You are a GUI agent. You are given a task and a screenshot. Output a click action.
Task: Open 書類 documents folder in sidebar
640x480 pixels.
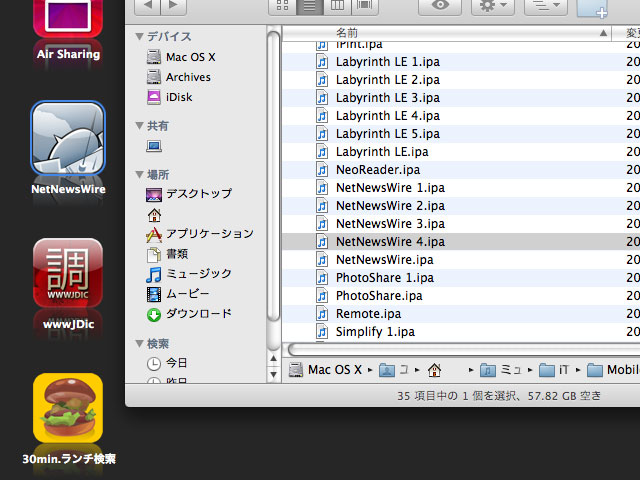[167, 254]
